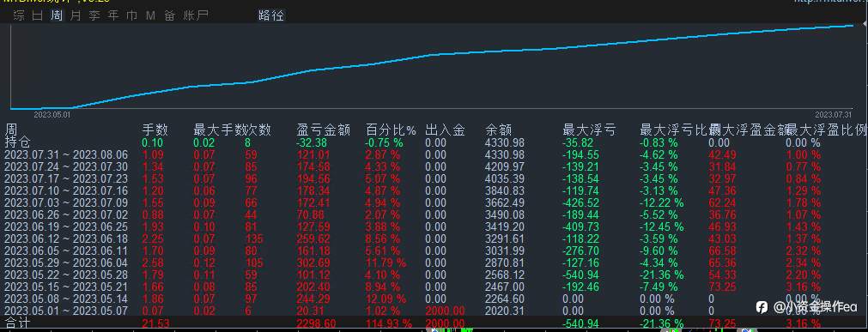The image size is (868, 332).
Task: Click the 4209.97 balance value
Action: pos(504,166)
